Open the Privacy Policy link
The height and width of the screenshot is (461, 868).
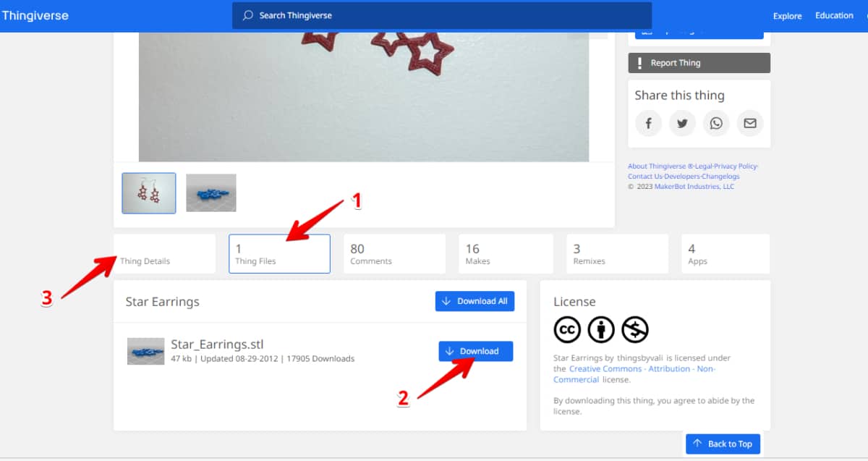735,166
